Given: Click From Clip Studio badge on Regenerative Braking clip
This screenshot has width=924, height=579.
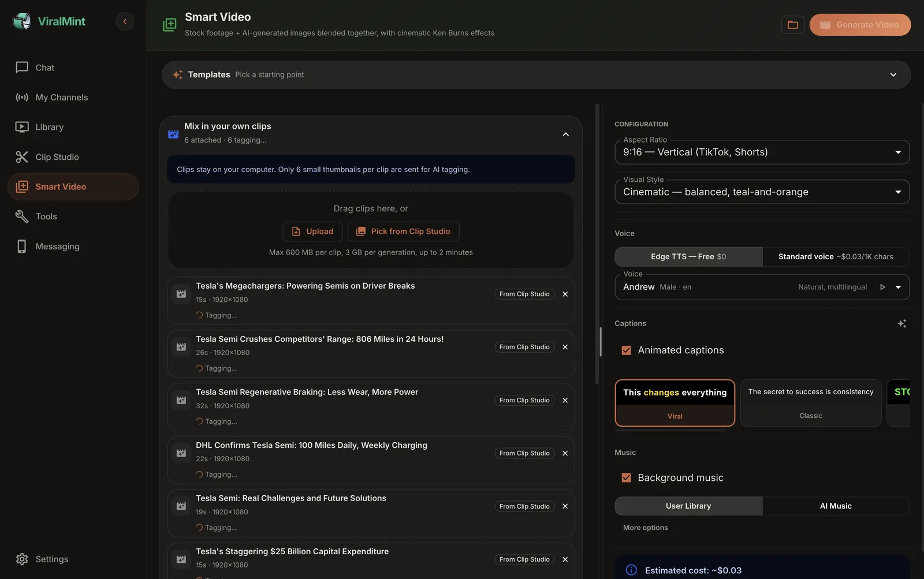Looking at the screenshot, I should [x=524, y=401].
